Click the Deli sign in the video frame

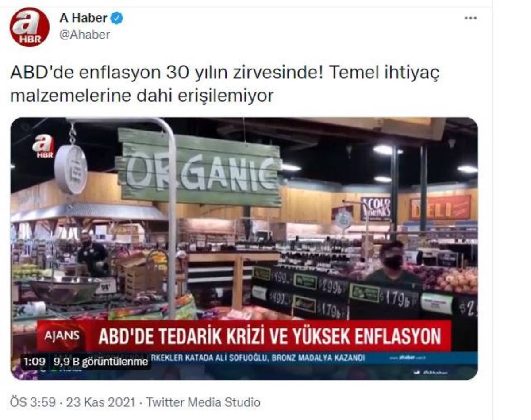[x=439, y=207]
